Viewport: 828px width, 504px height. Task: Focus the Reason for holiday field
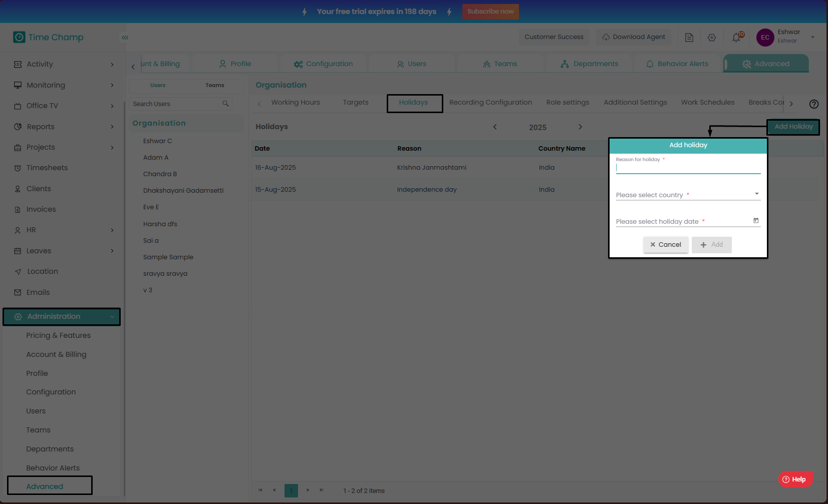click(x=688, y=168)
